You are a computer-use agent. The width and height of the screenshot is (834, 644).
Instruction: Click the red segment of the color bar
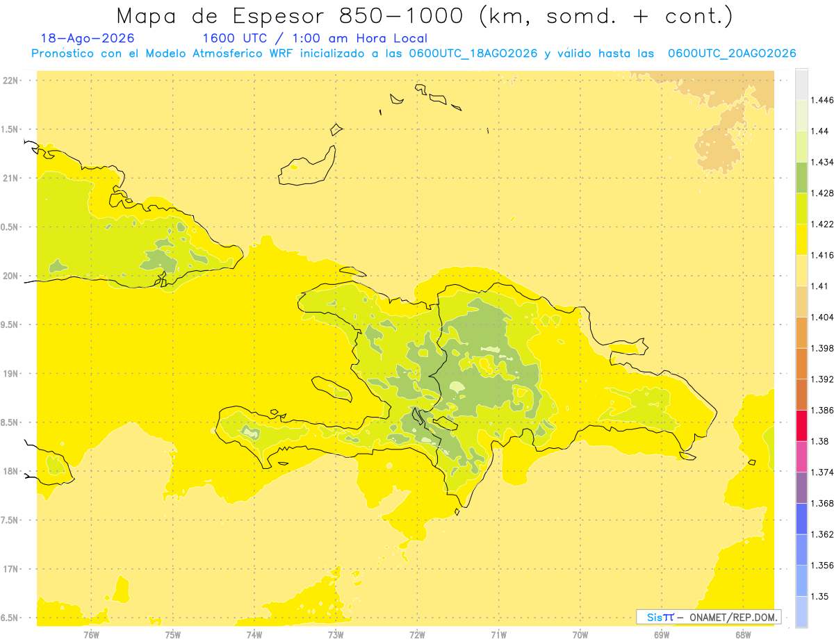point(801,426)
